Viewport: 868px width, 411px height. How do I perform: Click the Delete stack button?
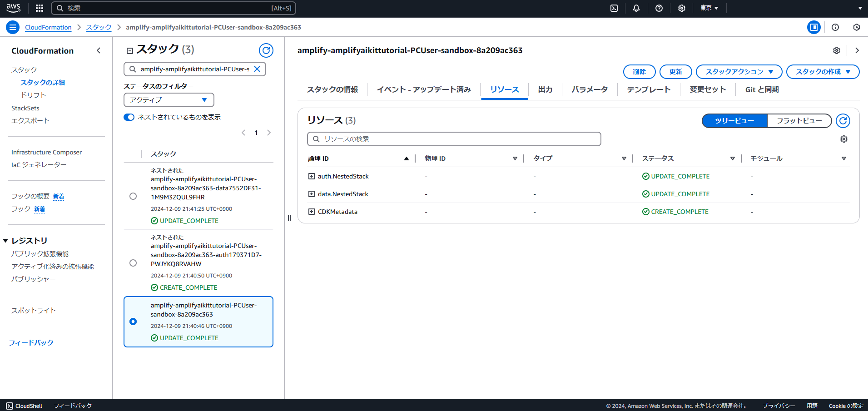point(640,72)
